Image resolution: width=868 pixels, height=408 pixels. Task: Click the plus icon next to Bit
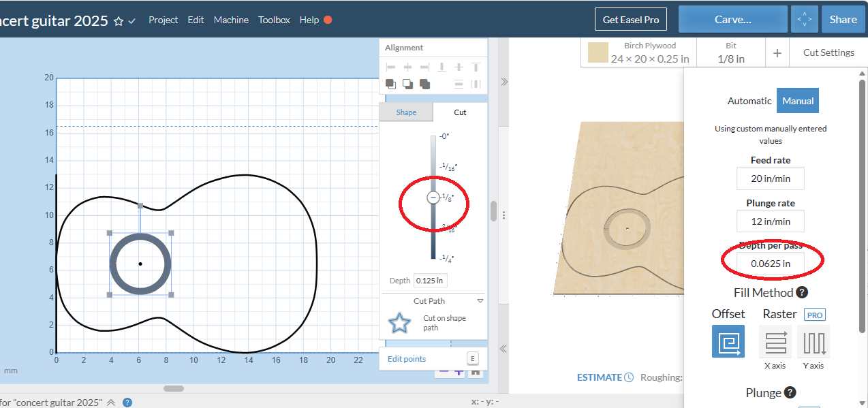[777, 52]
